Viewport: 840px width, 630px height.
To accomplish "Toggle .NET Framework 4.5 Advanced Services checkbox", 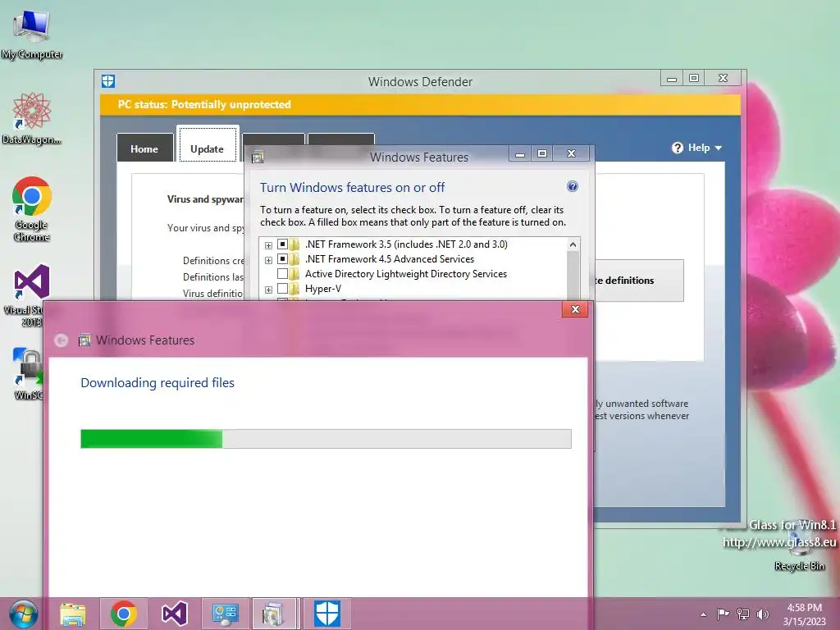I will coord(282,259).
